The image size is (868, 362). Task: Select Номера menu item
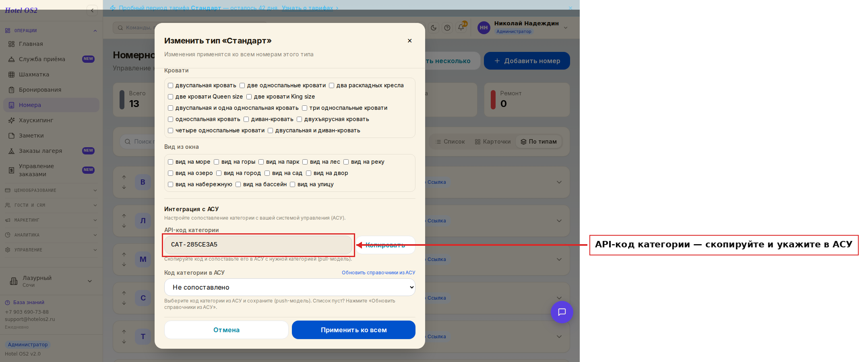(51, 105)
